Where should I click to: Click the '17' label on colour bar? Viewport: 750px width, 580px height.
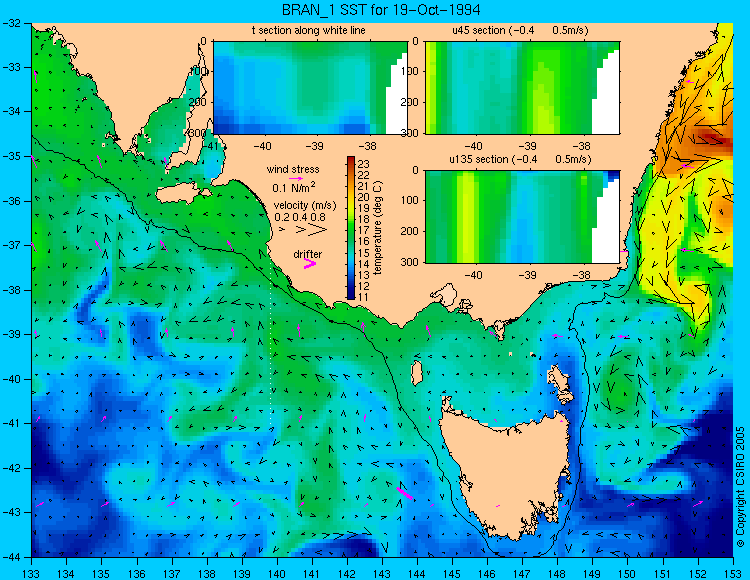point(364,230)
